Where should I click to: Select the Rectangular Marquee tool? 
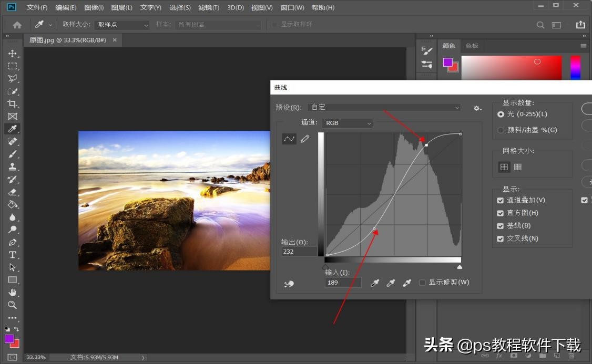pyautogui.click(x=13, y=66)
